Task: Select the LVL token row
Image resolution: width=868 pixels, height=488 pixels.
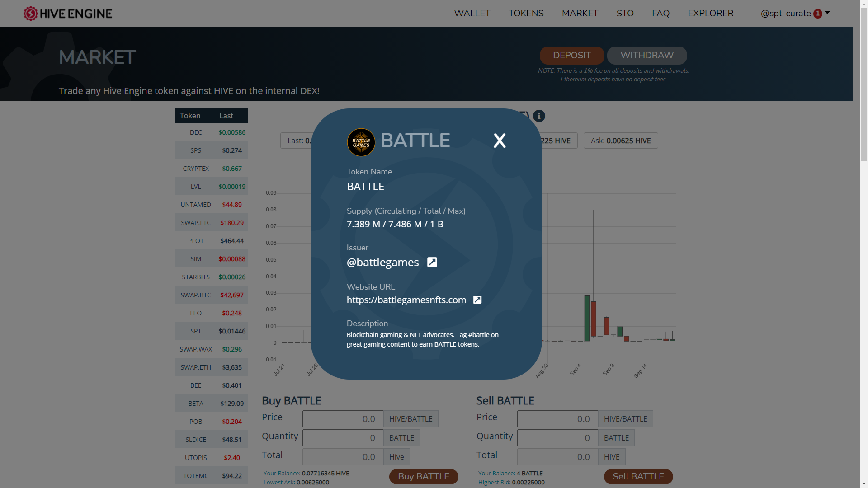Action: coord(212,187)
